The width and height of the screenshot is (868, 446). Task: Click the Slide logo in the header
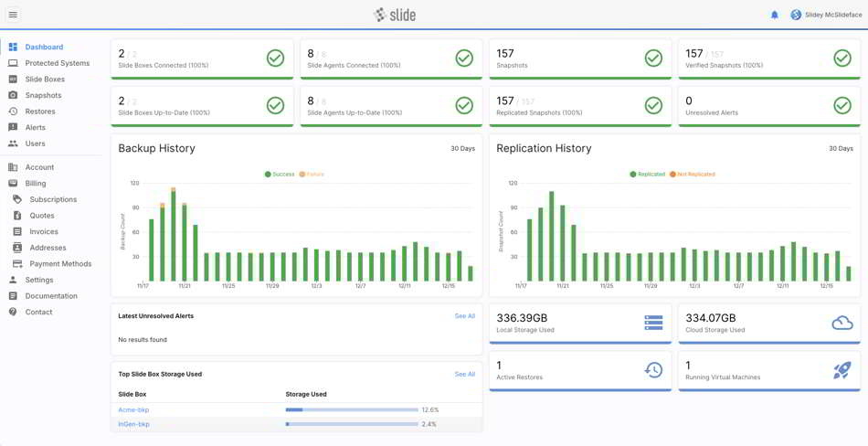[x=395, y=15]
